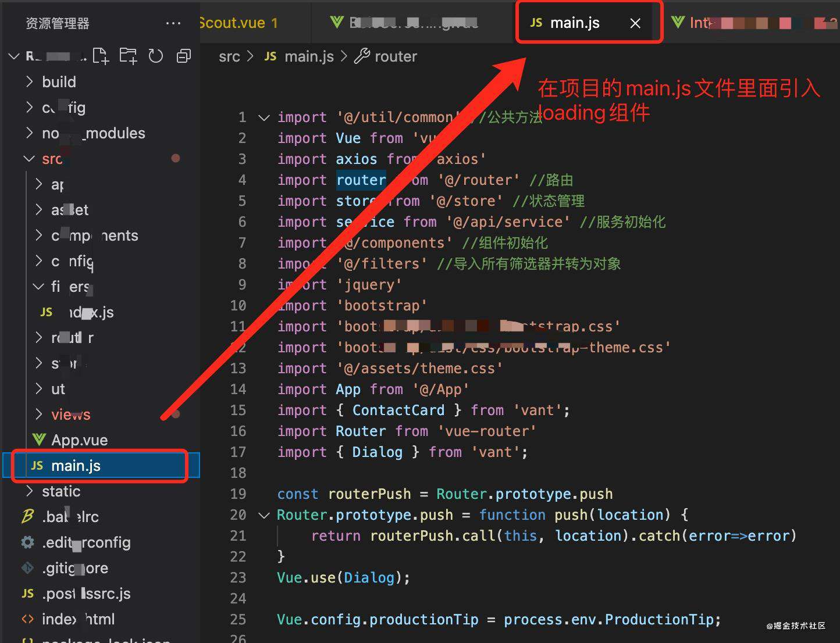Click 'Vue.config.productionTip' on line 25

(x=378, y=620)
